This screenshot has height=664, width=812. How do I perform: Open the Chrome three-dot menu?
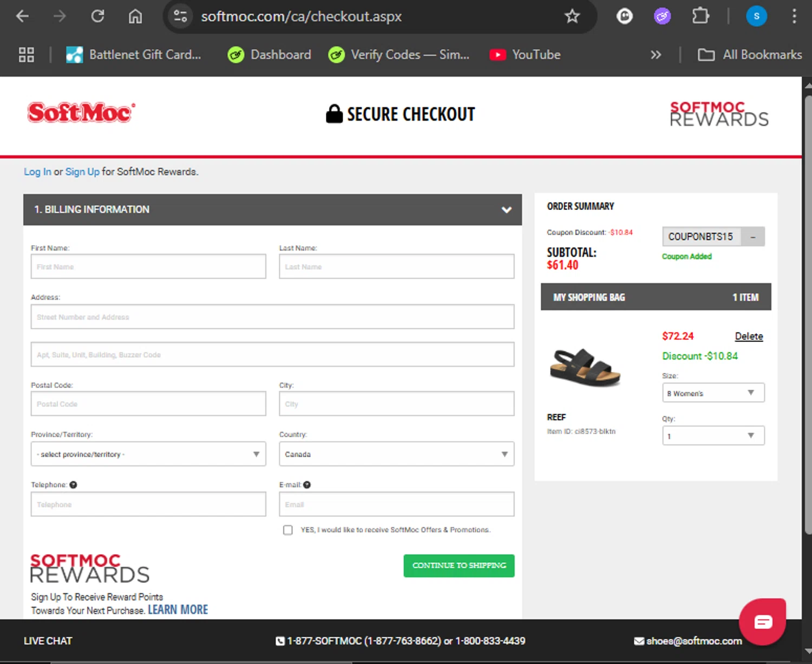click(x=794, y=16)
